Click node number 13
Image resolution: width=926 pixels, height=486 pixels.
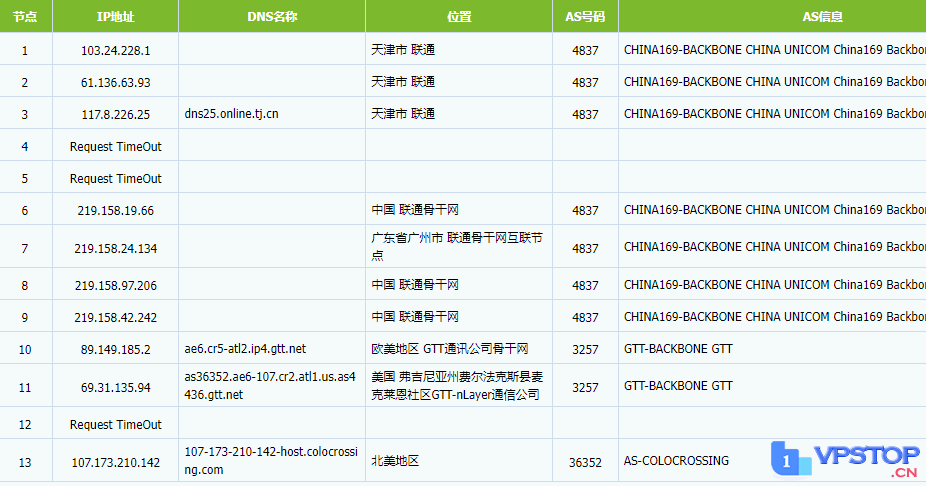pyautogui.click(x=25, y=463)
